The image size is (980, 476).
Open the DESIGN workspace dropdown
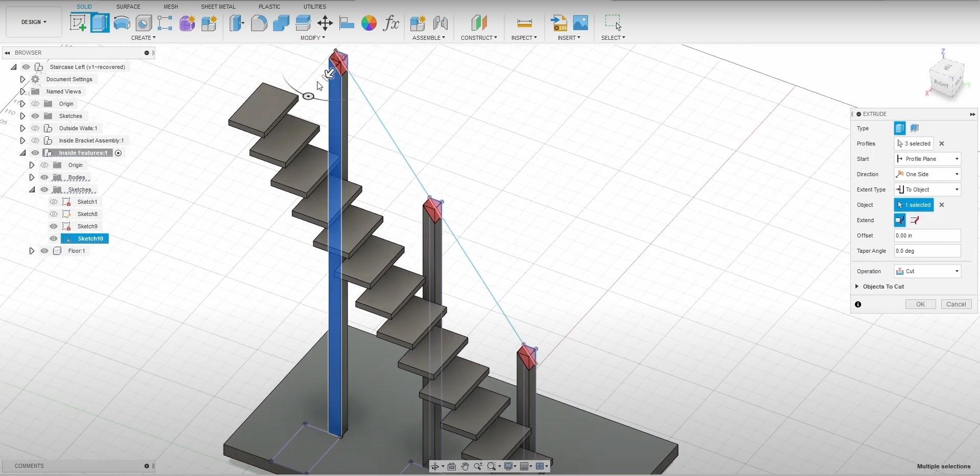[34, 22]
